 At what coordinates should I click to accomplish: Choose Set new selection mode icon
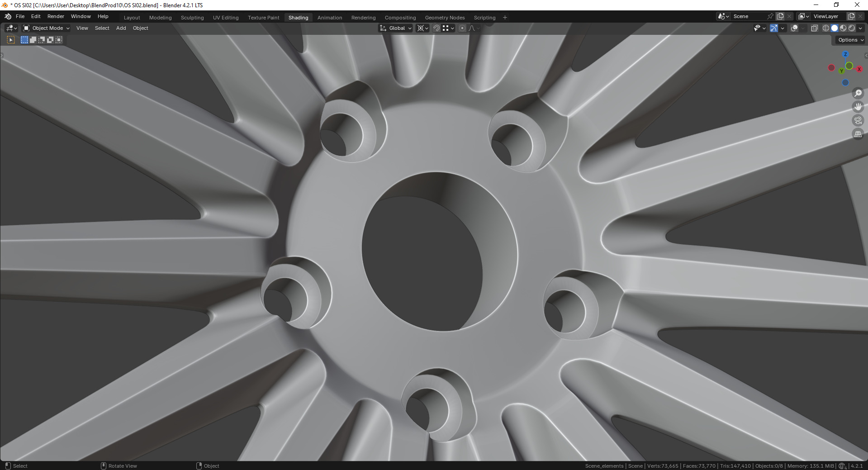(x=24, y=40)
